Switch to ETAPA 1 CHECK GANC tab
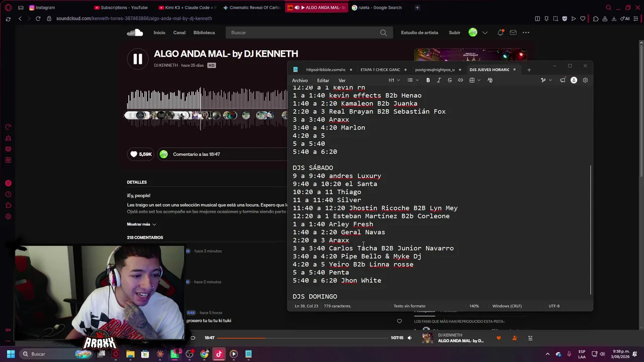This screenshot has width=644, height=362. tap(380, 70)
